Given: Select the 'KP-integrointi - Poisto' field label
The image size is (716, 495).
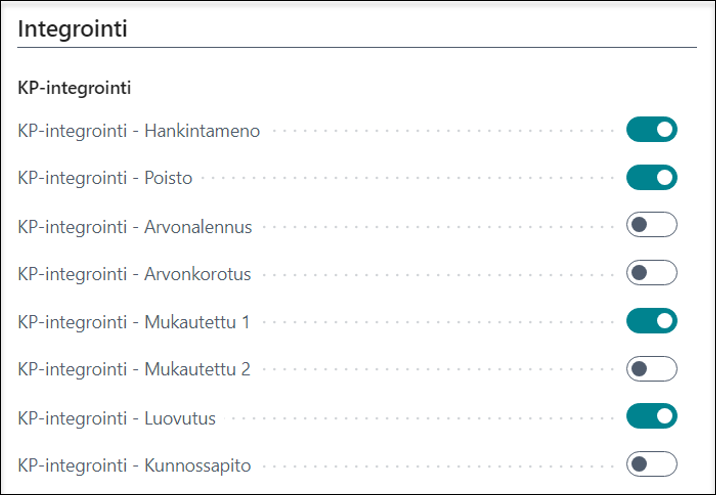Looking at the screenshot, I should 105,179.
